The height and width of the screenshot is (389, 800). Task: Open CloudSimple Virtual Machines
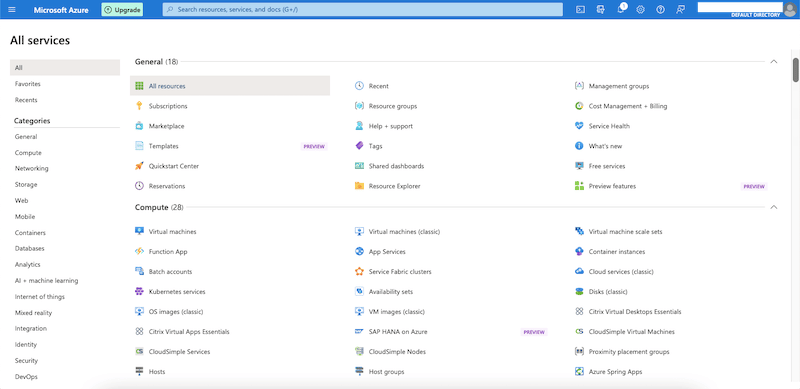(x=632, y=332)
